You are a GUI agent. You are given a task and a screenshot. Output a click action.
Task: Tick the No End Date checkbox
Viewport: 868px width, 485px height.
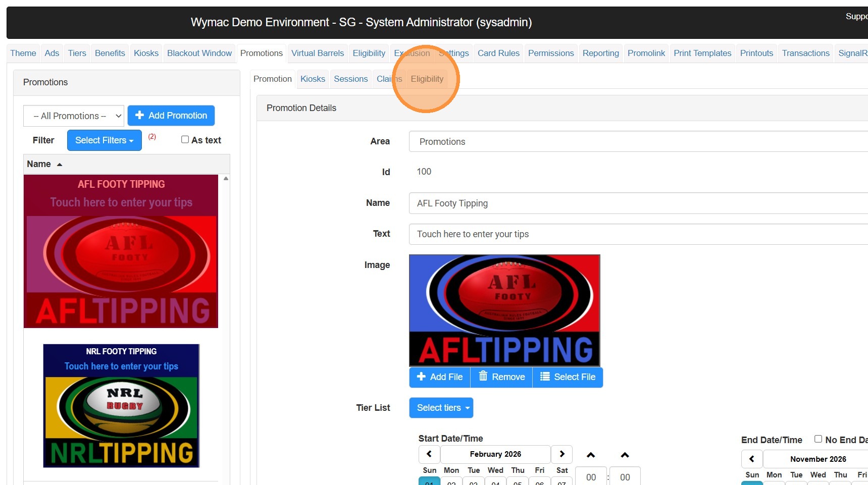click(818, 439)
